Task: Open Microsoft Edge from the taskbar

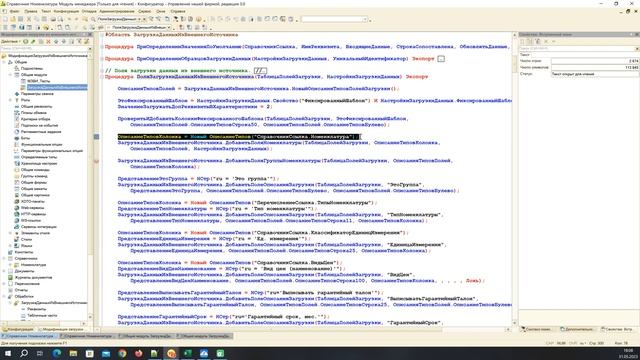Action: tap(57, 353)
